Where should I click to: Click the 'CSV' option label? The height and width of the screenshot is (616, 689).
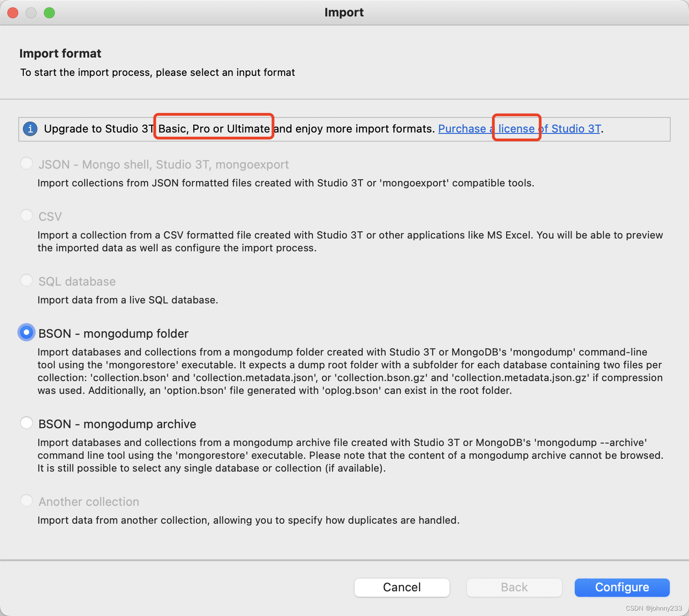point(50,217)
